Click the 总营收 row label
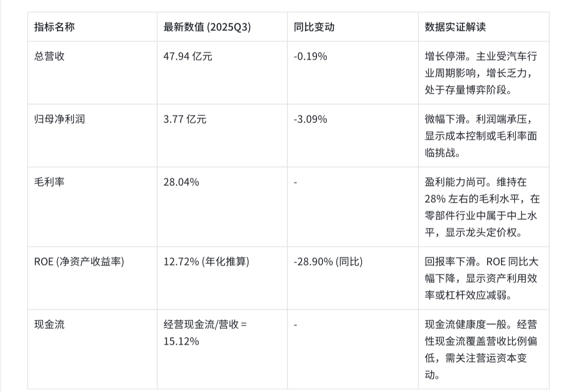The height and width of the screenshot is (392, 573). pos(49,56)
